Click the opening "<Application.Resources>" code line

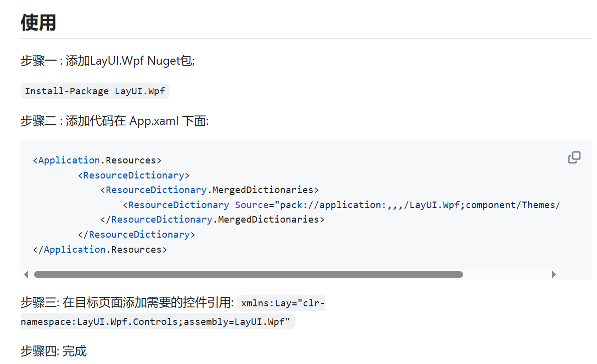[97, 160]
